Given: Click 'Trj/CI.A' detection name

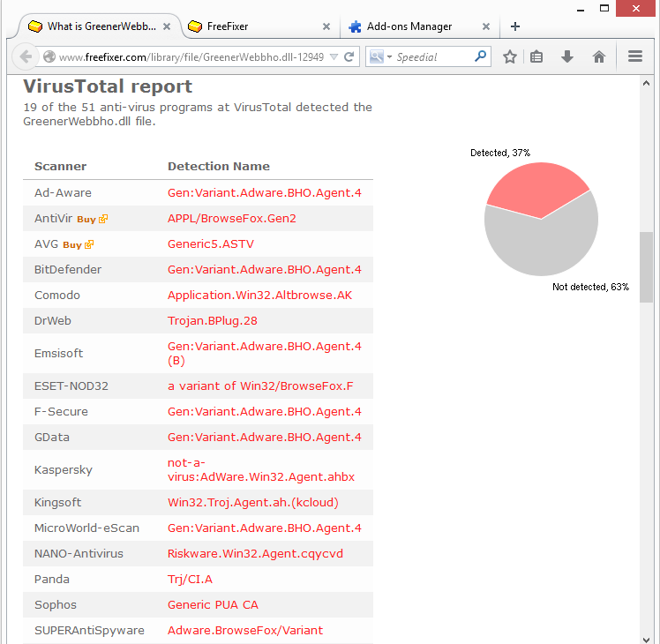Looking at the screenshot, I should point(190,580).
